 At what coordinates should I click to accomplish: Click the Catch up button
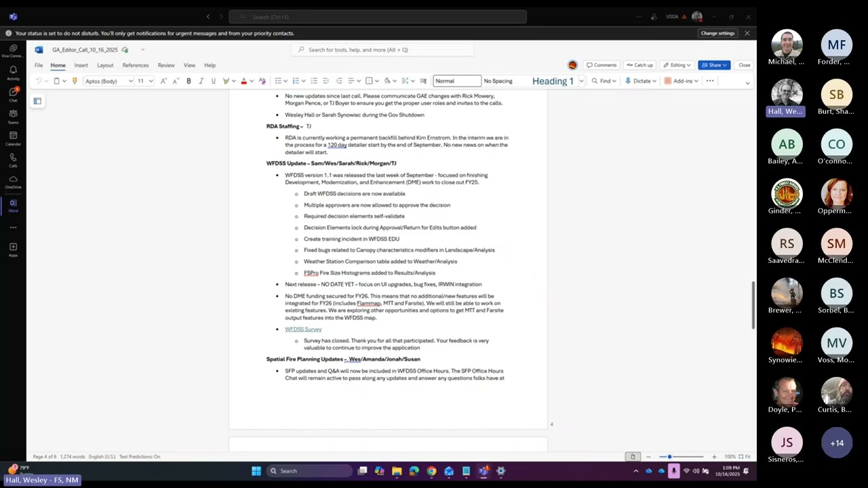[x=639, y=65]
